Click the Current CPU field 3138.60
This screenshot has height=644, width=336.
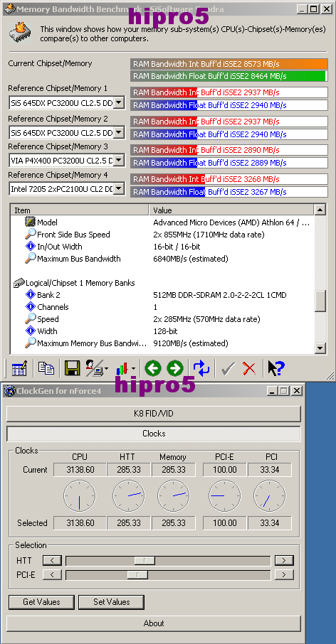point(80,469)
